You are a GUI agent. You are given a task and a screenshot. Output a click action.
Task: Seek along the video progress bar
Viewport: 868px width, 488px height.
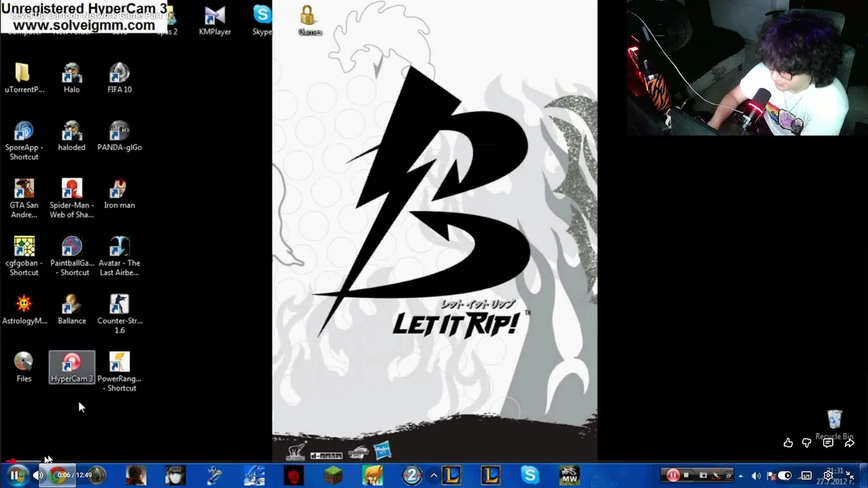coord(434,462)
